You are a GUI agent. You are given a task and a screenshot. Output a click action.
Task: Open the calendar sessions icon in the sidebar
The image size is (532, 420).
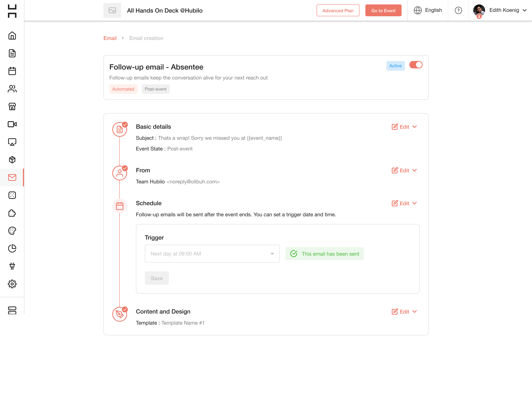pos(12,71)
